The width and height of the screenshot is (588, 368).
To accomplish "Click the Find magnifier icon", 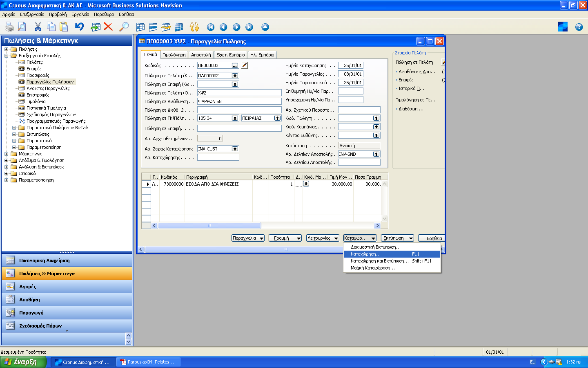I will (x=124, y=27).
